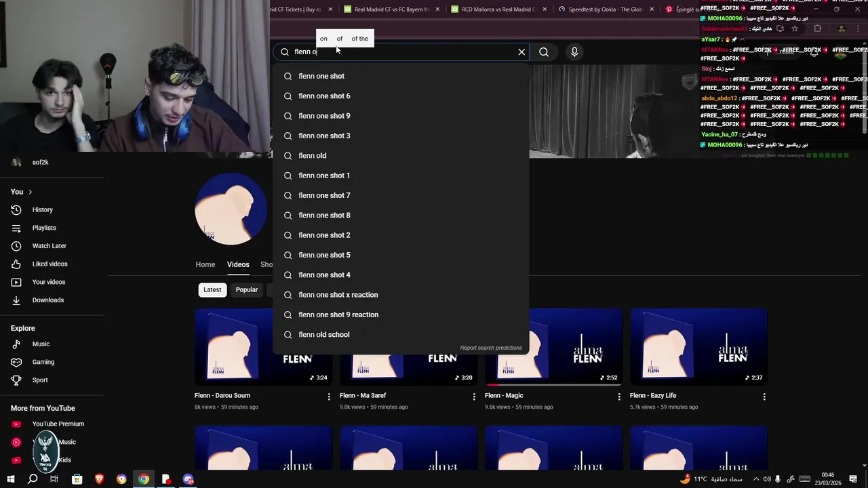
Task: Select suggestion 'flenn one shot'
Action: pyautogui.click(x=401, y=76)
